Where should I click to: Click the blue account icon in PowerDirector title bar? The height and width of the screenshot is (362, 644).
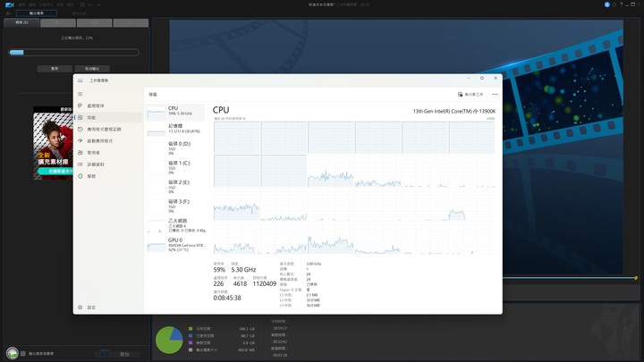point(607,4)
